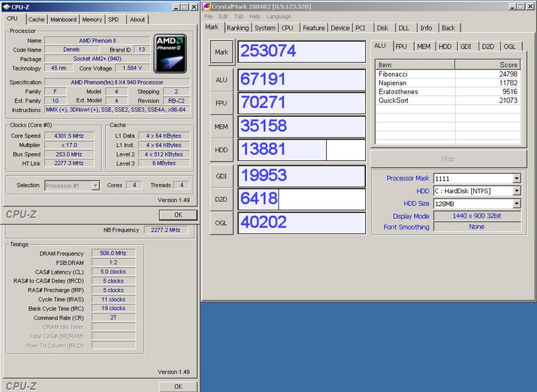Image resolution: width=537 pixels, height=392 pixels.
Task: Select the ALU results tab
Action: click(380, 46)
